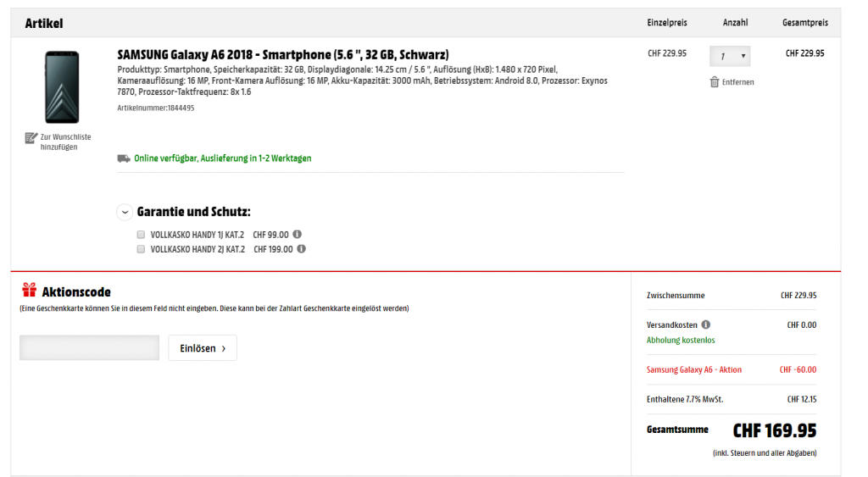Image resolution: width=868 pixels, height=477 pixels.
Task: Click the red gift Aktionscode icon
Action: click(x=30, y=290)
